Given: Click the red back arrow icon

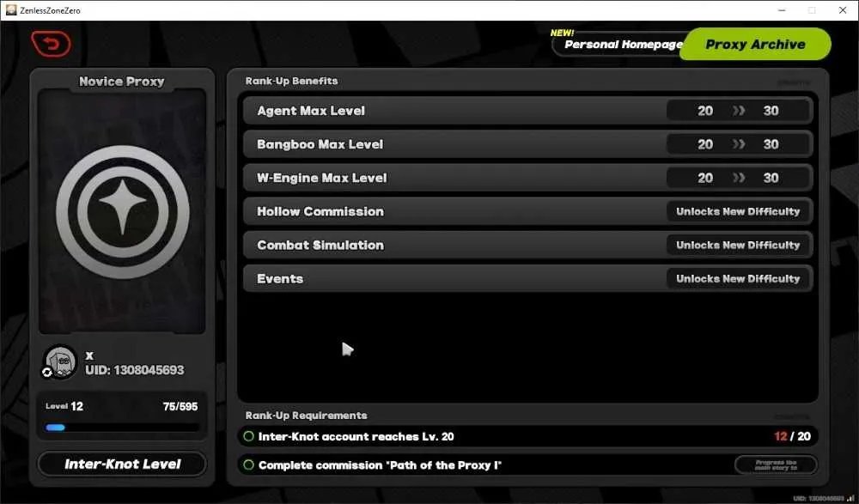Looking at the screenshot, I should click(51, 43).
